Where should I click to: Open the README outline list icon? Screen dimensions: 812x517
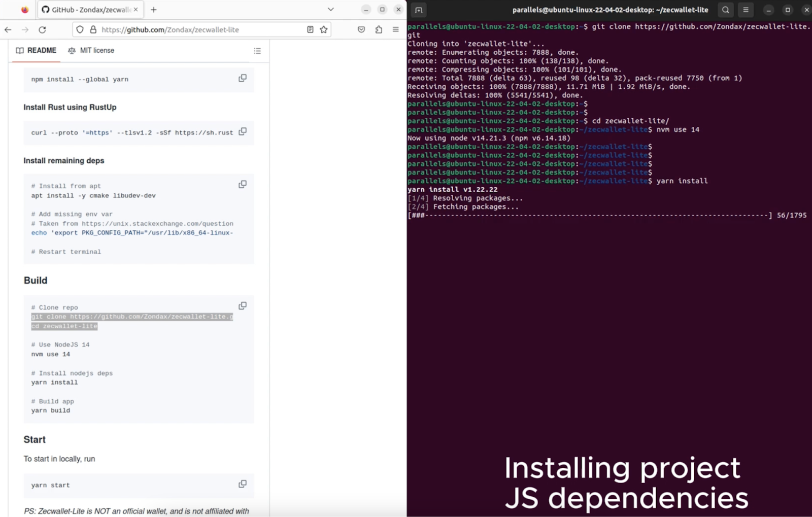pos(257,51)
